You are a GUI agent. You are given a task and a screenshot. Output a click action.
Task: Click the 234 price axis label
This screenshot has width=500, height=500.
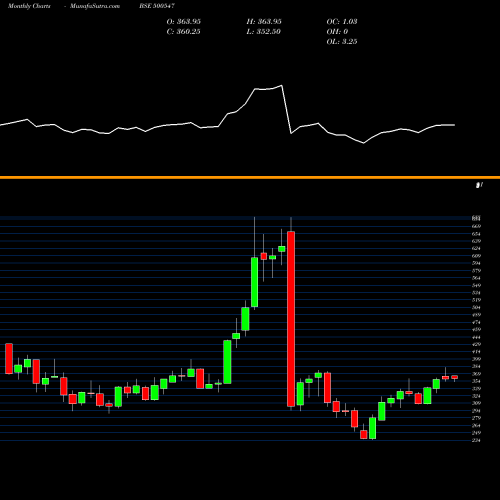(476, 440)
